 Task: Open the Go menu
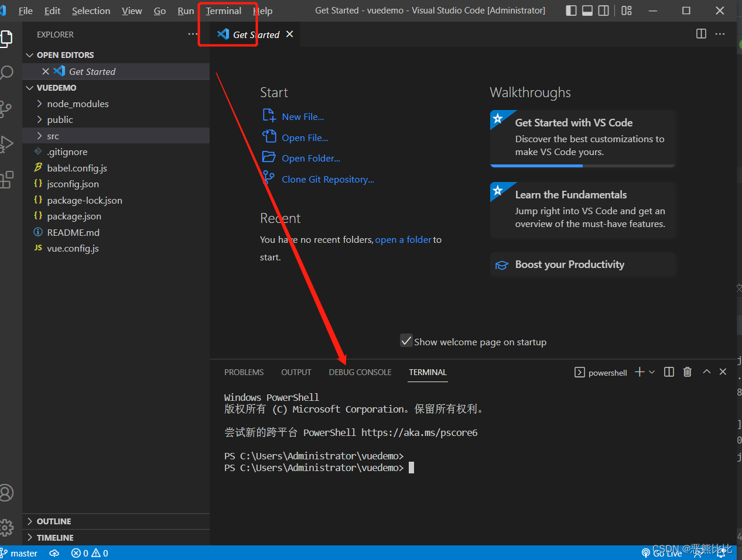click(x=159, y=11)
